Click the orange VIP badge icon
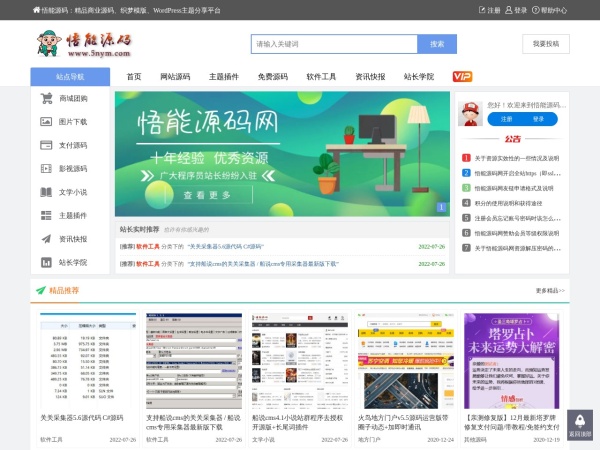600x450 pixels. tap(462, 77)
